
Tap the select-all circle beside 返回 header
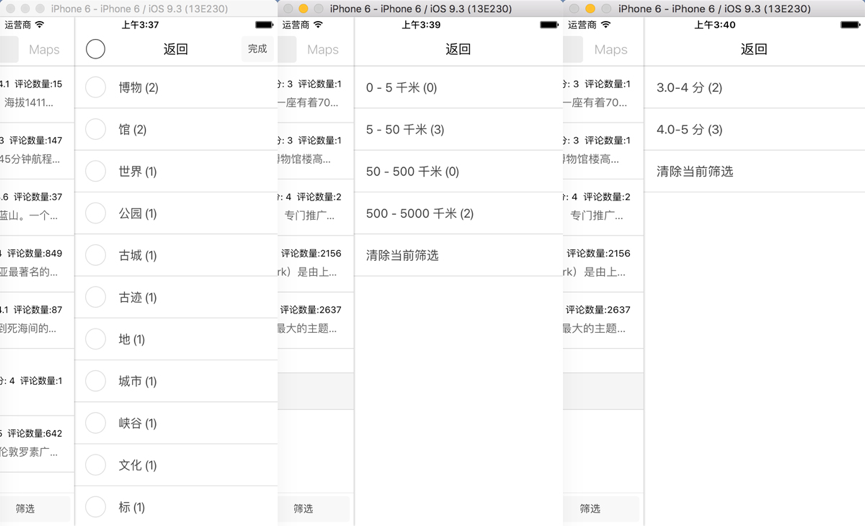tap(96, 49)
